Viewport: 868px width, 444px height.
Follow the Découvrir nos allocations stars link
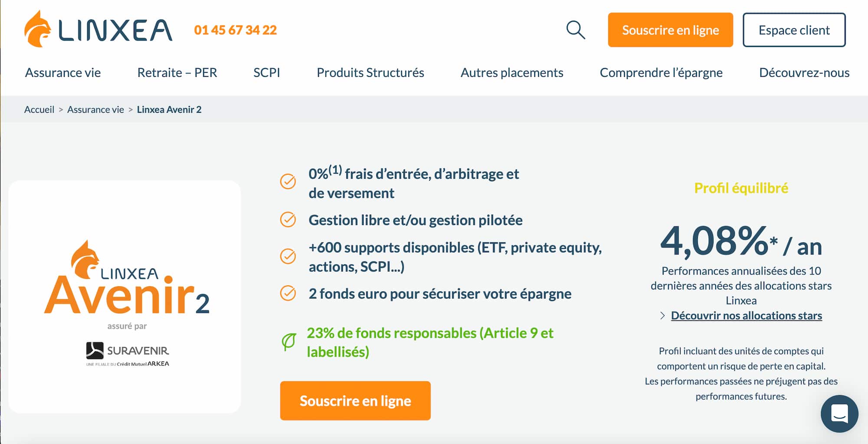tap(746, 316)
